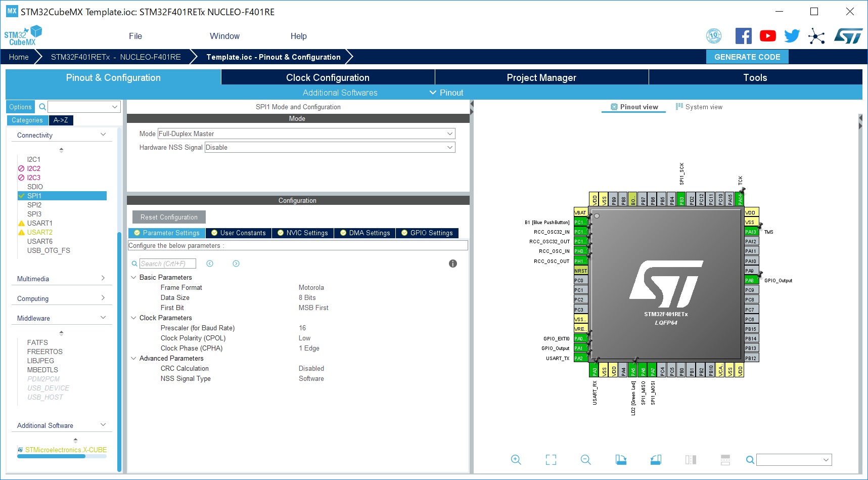
Task: Show parameter information icon
Action: point(453,264)
